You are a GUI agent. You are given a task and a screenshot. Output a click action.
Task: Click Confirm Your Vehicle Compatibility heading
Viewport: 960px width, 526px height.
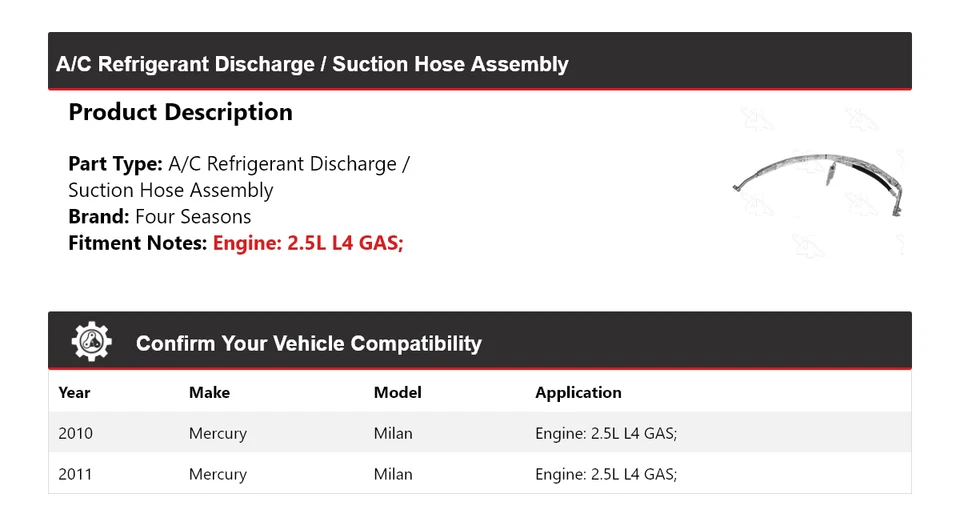(308, 344)
